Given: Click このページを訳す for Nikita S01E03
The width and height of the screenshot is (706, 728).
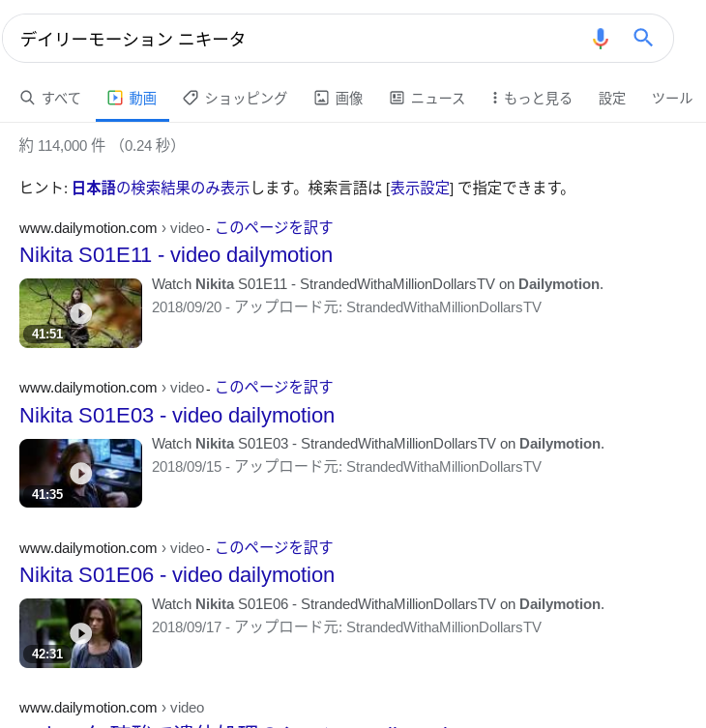Looking at the screenshot, I should tap(274, 388).
